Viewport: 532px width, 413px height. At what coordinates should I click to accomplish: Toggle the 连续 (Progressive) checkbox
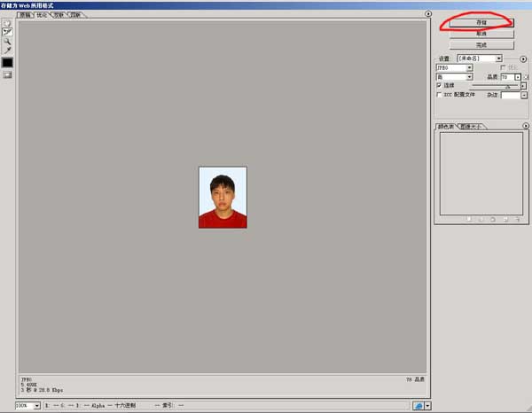(439, 86)
